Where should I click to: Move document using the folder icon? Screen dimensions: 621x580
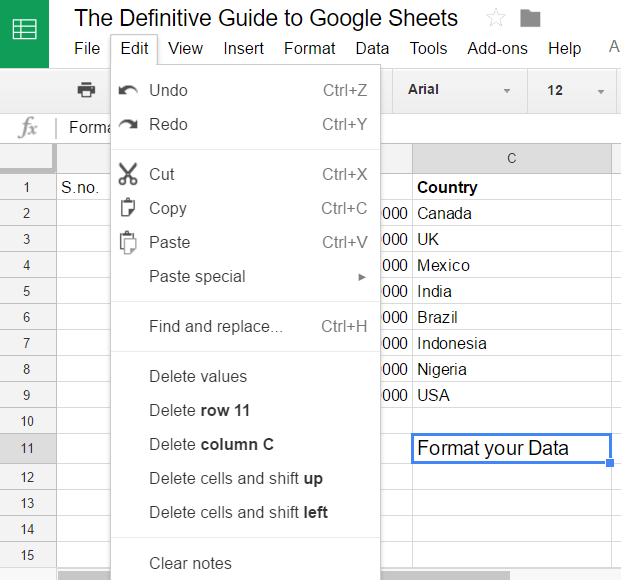(x=530, y=18)
